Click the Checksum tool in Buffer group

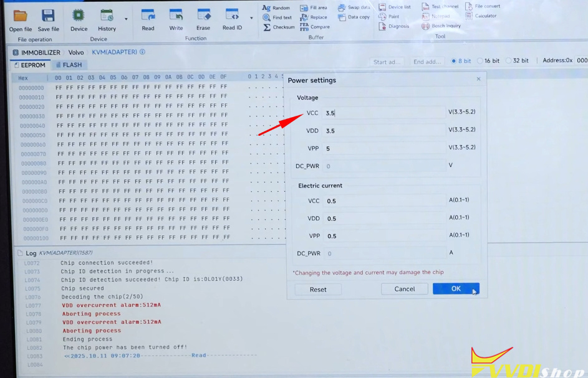(279, 27)
